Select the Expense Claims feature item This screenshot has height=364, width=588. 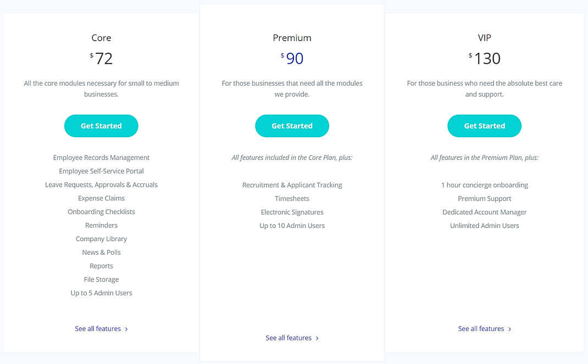click(x=101, y=198)
